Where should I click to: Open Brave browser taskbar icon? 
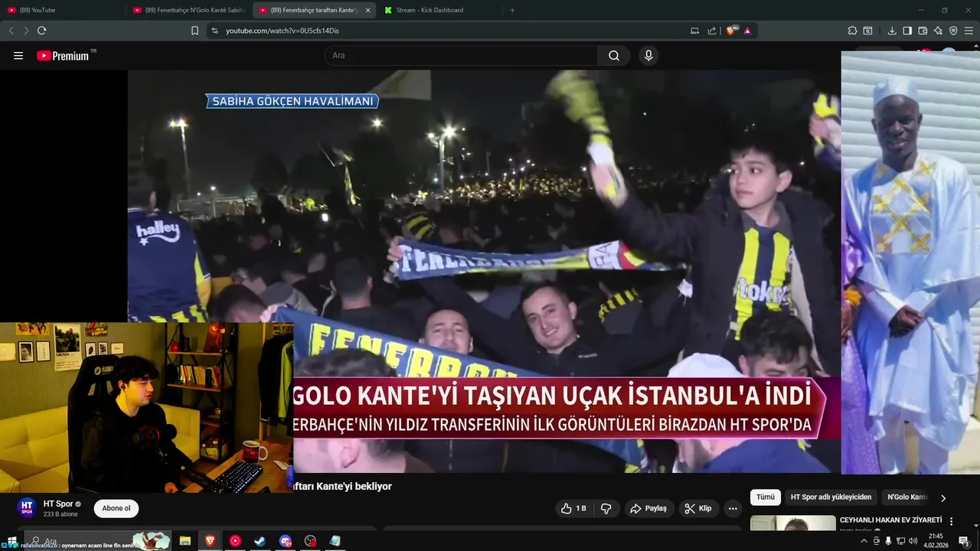210,541
